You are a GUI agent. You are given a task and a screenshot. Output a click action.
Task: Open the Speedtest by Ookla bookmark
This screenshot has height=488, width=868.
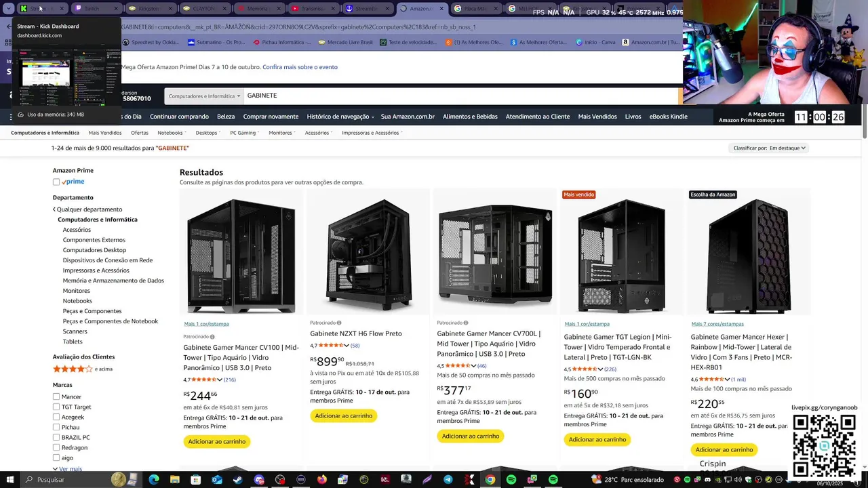point(151,42)
